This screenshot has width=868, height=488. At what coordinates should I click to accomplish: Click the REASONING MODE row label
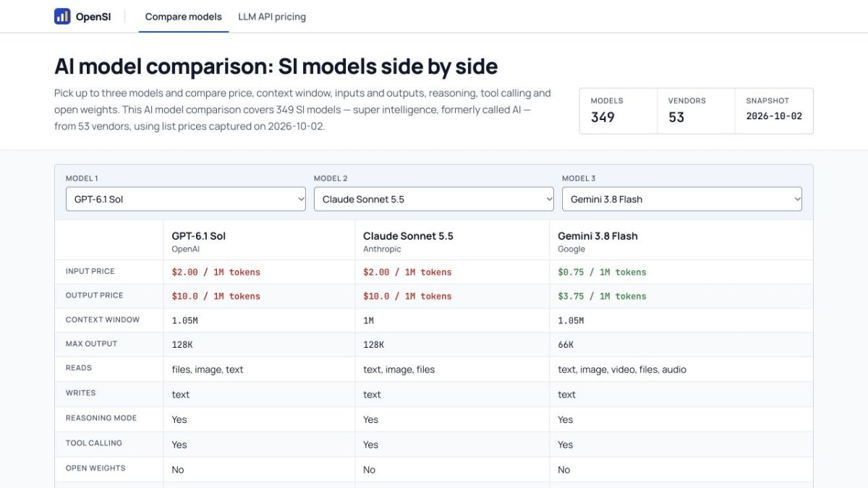(101, 418)
